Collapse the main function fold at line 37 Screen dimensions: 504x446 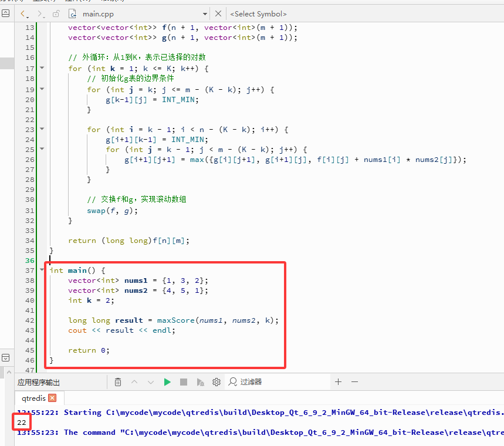click(42, 269)
